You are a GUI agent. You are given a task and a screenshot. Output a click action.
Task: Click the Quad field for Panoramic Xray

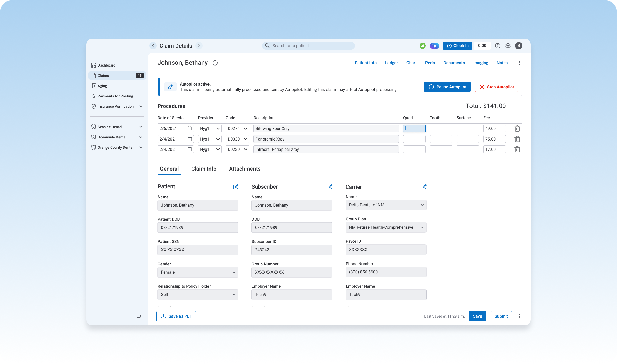point(414,139)
